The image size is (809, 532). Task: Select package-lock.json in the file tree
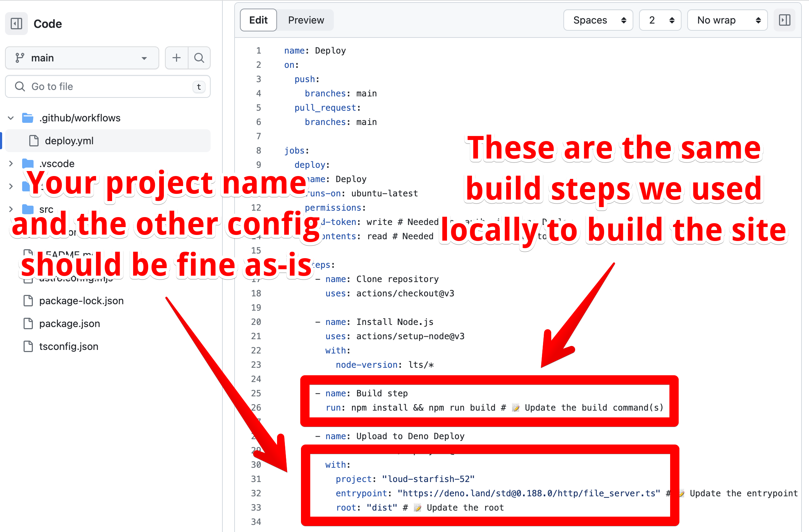point(81,300)
